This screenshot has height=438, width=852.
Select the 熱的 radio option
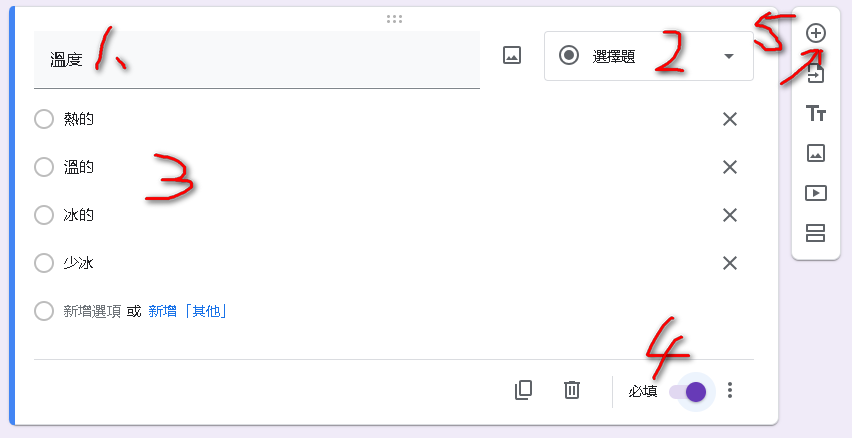point(43,119)
